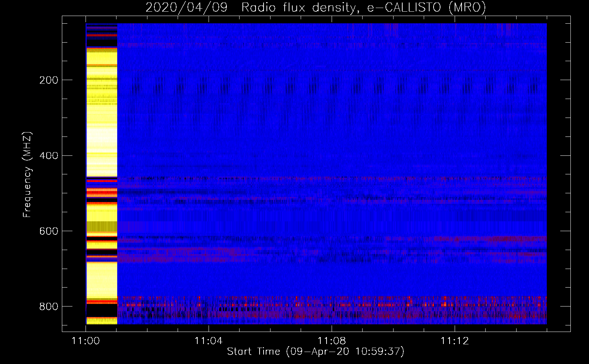Click the "11:00" time tick label
The height and width of the screenshot is (364, 589).
[x=86, y=341]
